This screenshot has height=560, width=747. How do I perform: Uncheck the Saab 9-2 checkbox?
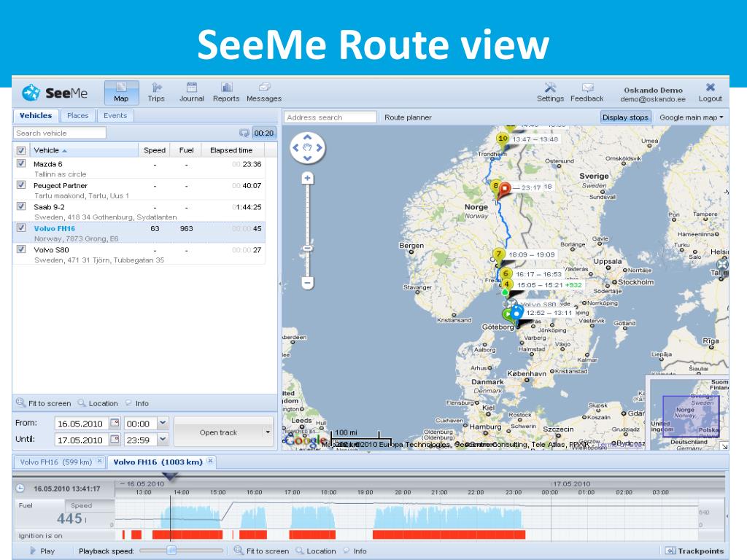(21, 206)
